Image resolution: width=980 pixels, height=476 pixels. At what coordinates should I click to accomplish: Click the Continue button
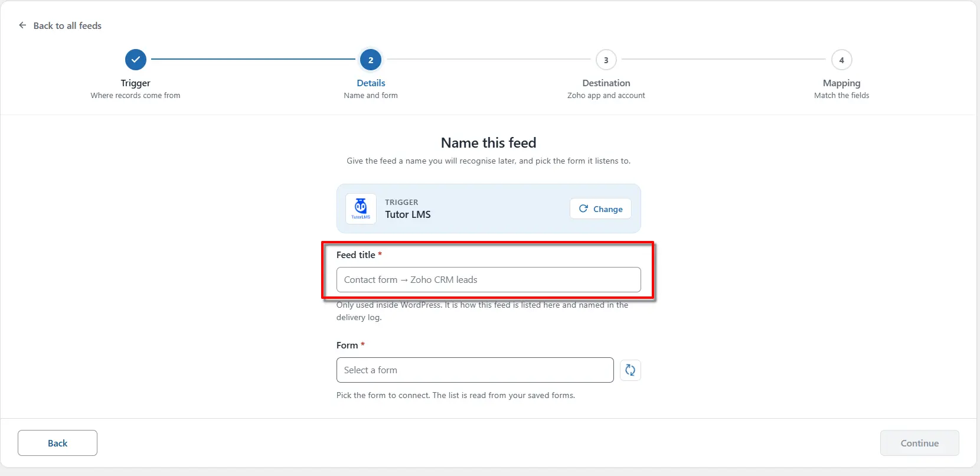(x=919, y=443)
